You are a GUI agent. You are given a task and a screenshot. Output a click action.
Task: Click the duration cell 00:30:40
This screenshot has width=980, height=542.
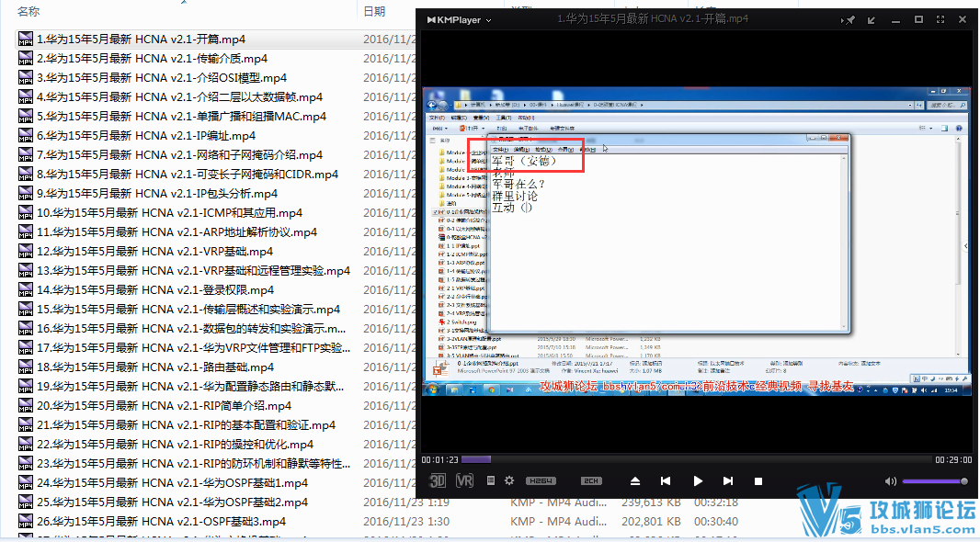pyautogui.click(x=716, y=522)
